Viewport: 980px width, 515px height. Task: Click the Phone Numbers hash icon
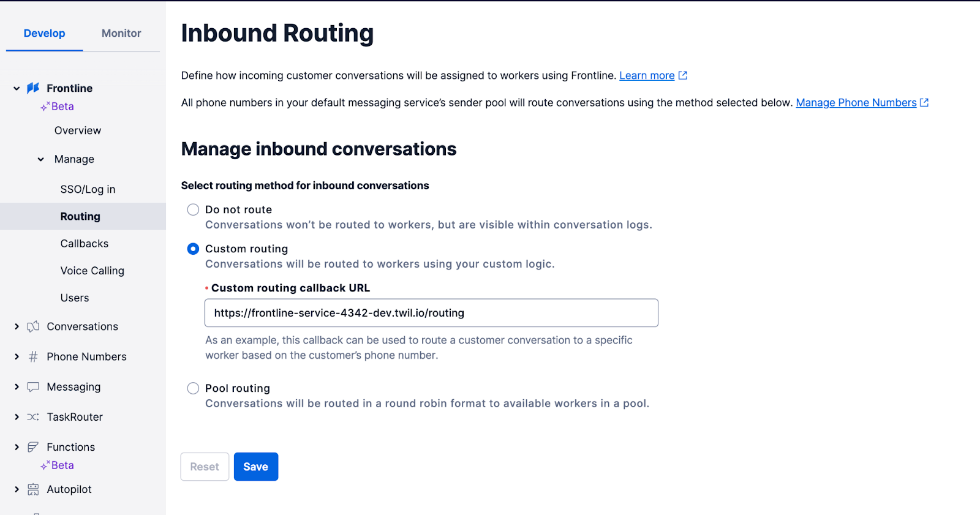point(33,356)
